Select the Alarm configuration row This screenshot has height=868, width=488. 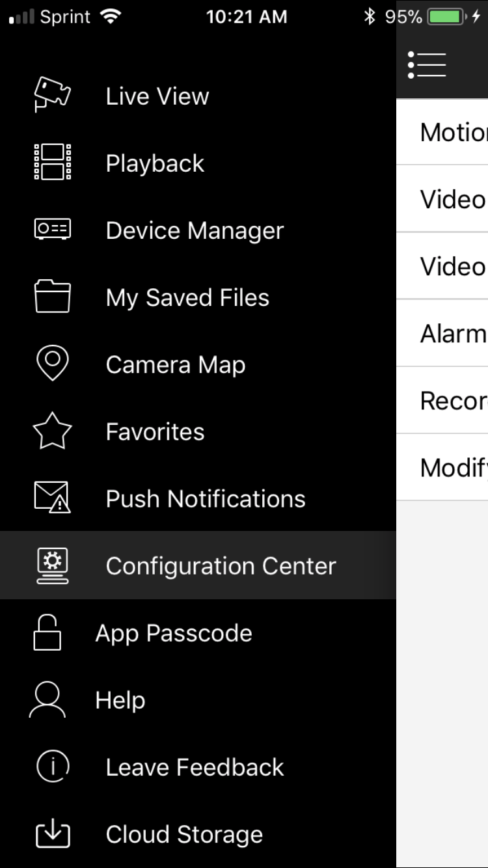442,333
